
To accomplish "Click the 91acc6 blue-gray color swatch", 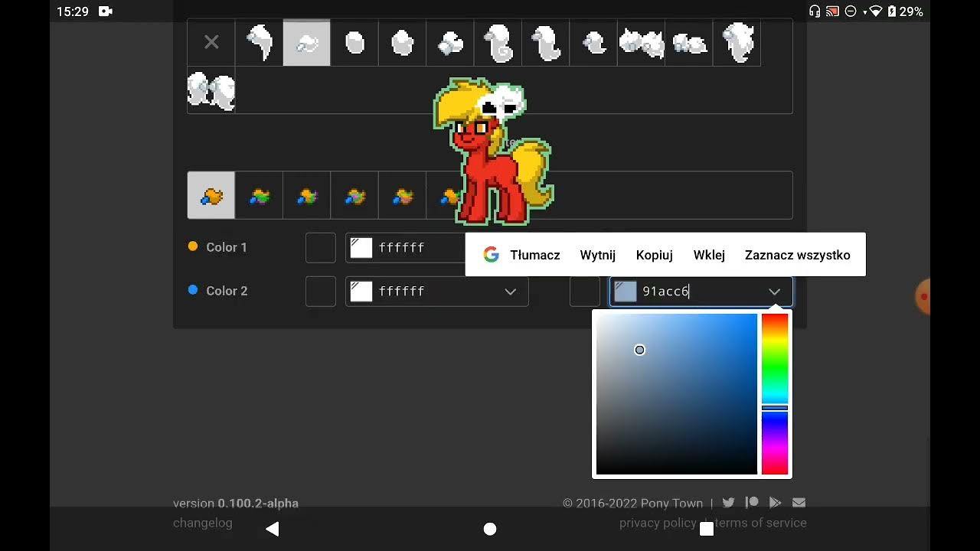I will pos(626,292).
